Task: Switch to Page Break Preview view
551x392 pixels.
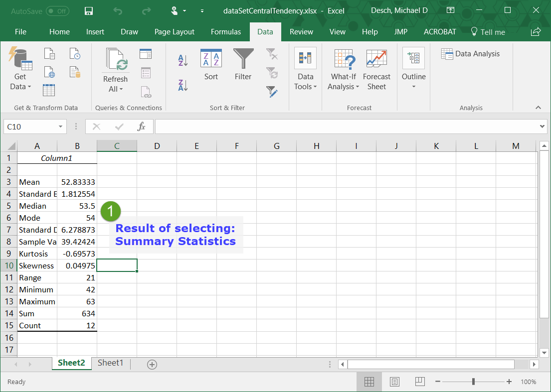Action: (420, 382)
